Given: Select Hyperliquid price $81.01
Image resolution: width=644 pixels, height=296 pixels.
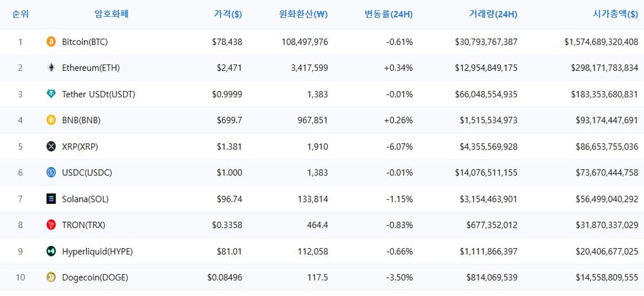Looking at the screenshot, I should point(230,252).
